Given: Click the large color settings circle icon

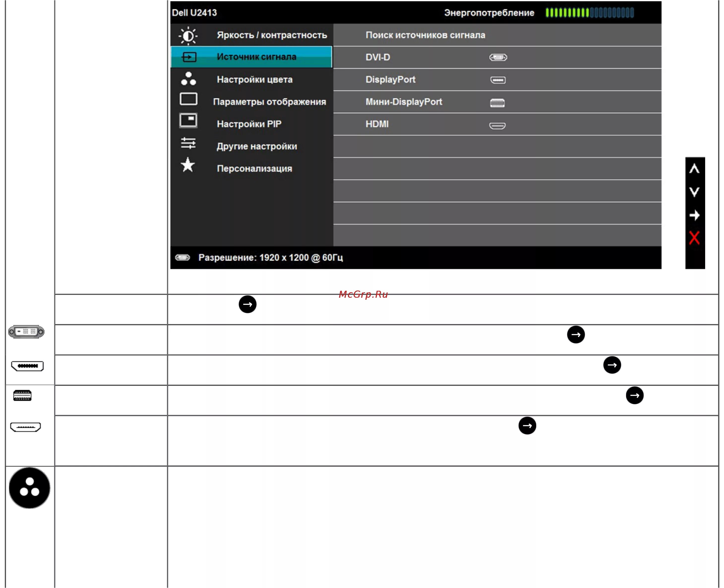Looking at the screenshot, I should click(x=30, y=488).
